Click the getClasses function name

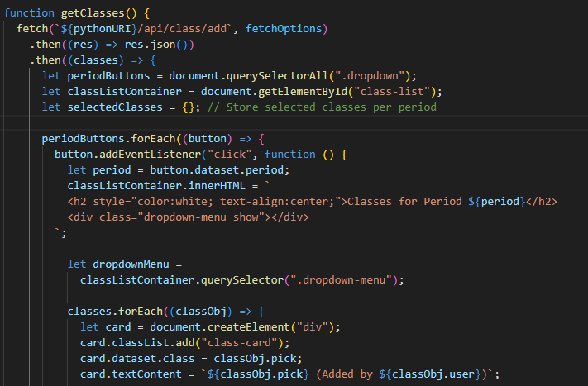93,13
